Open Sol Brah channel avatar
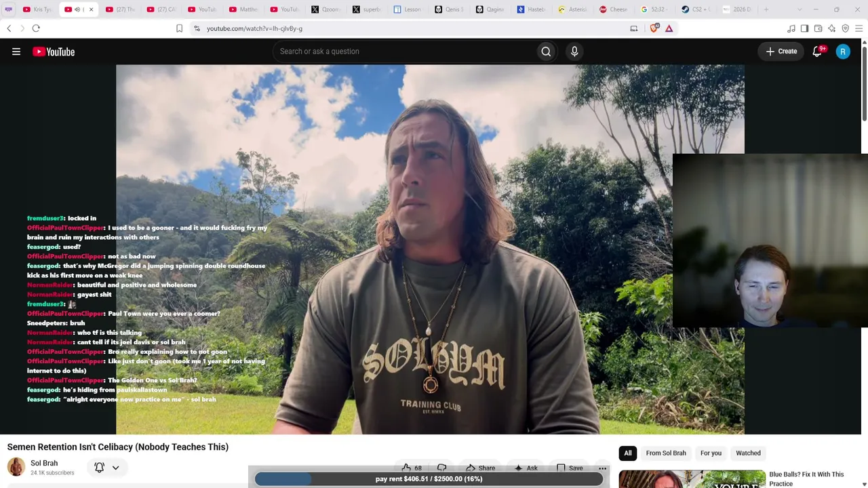This screenshot has width=868, height=488. (x=16, y=467)
